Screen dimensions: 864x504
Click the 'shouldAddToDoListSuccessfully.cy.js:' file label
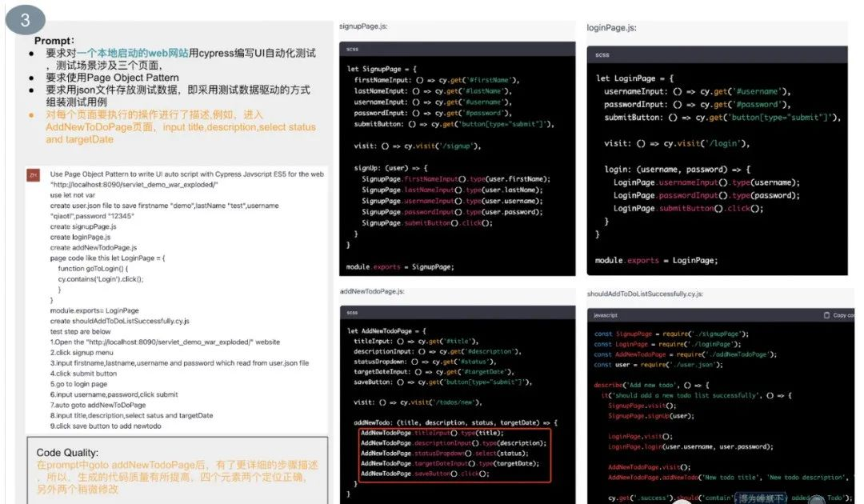click(645, 294)
